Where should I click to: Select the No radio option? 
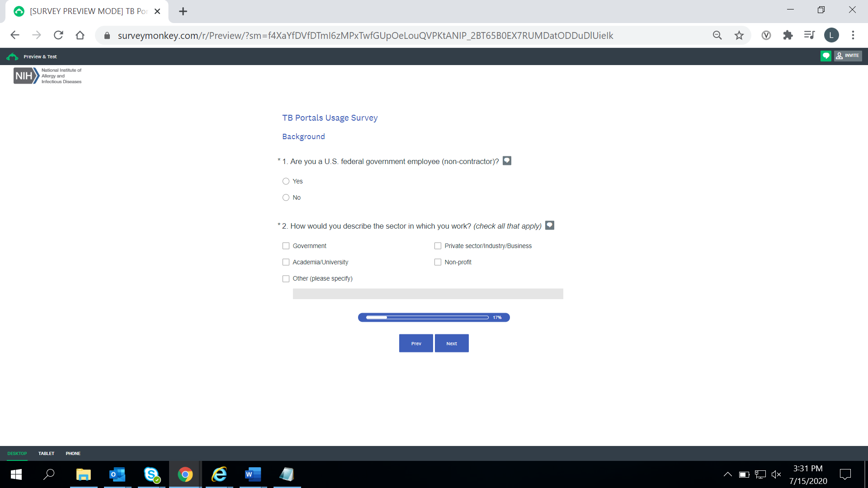[286, 197]
